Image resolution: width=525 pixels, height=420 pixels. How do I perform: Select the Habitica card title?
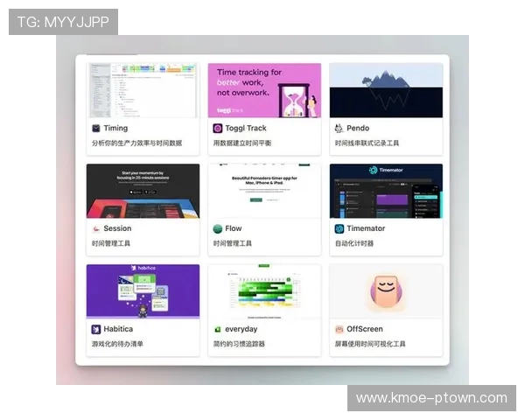pyautogui.click(x=118, y=329)
